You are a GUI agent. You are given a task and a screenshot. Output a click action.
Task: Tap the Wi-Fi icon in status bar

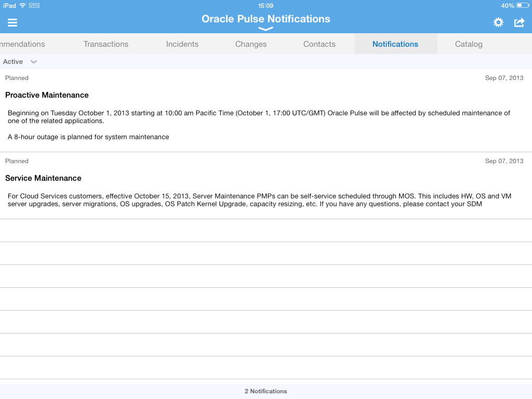[x=22, y=5]
